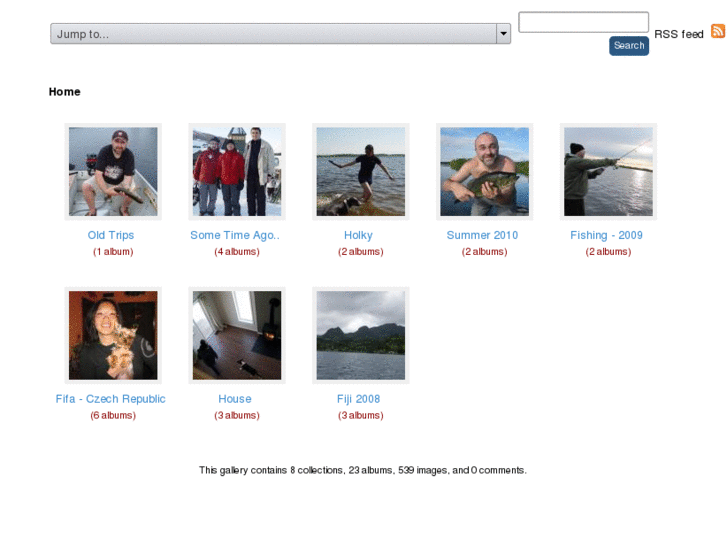Open the RSS feed text label

(x=679, y=34)
